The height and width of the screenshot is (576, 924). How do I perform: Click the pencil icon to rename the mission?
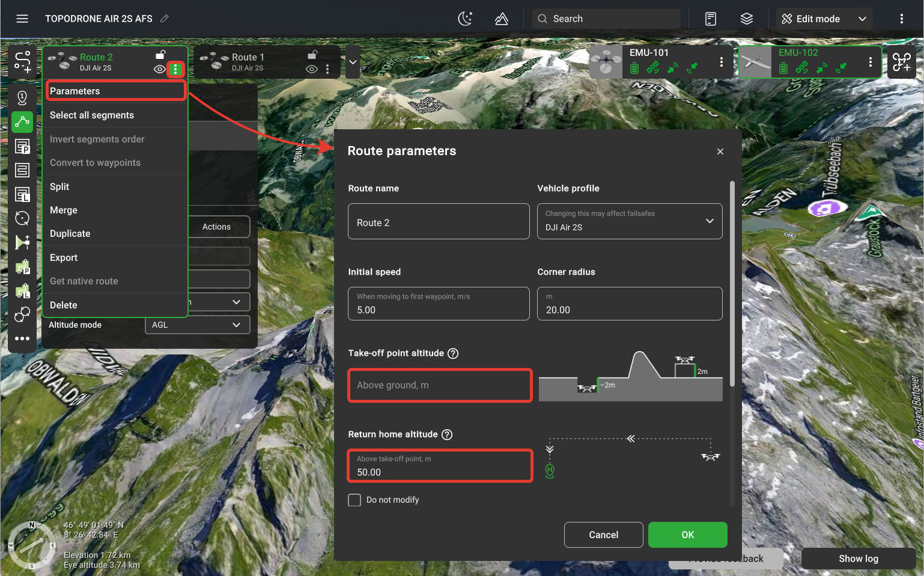tap(165, 19)
